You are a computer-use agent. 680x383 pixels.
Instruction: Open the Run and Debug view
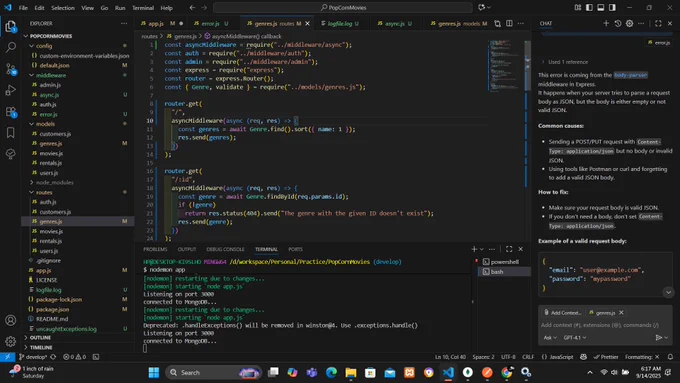point(10,90)
